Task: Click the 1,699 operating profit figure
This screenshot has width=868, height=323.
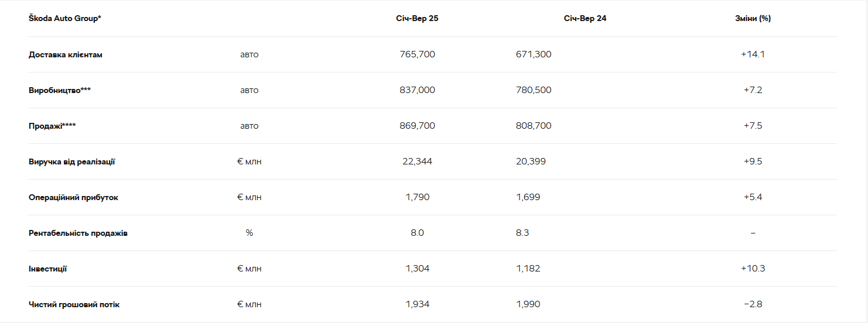Action: pyautogui.click(x=528, y=197)
